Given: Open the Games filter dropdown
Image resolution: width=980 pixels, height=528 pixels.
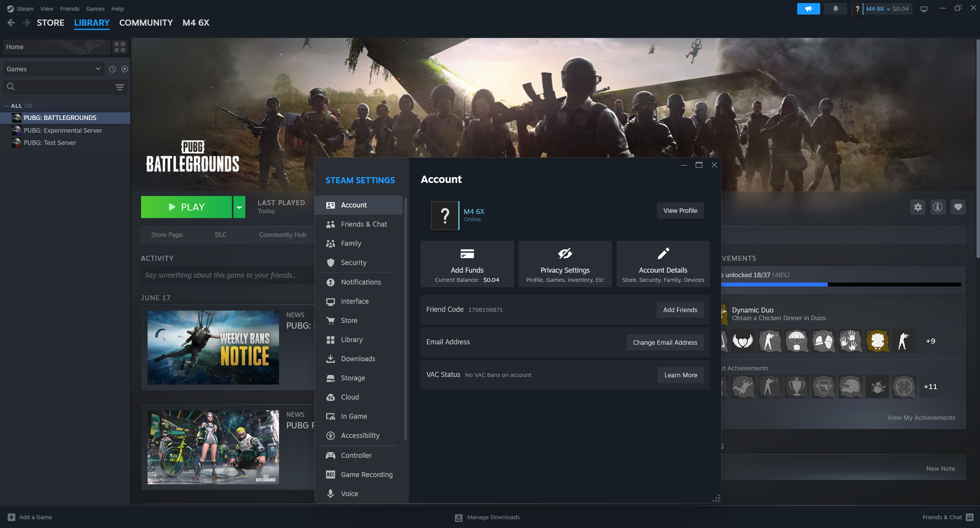Looking at the screenshot, I should coord(53,69).
